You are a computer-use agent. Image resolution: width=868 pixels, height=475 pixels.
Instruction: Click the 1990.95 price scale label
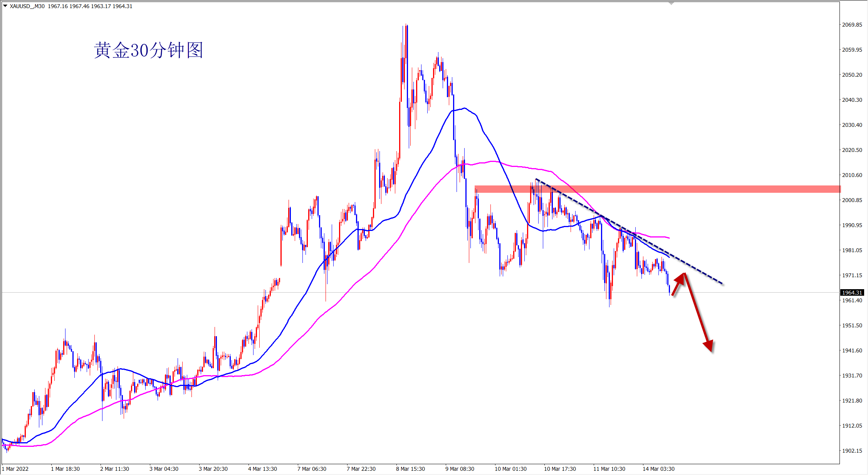tap(852, 225)
